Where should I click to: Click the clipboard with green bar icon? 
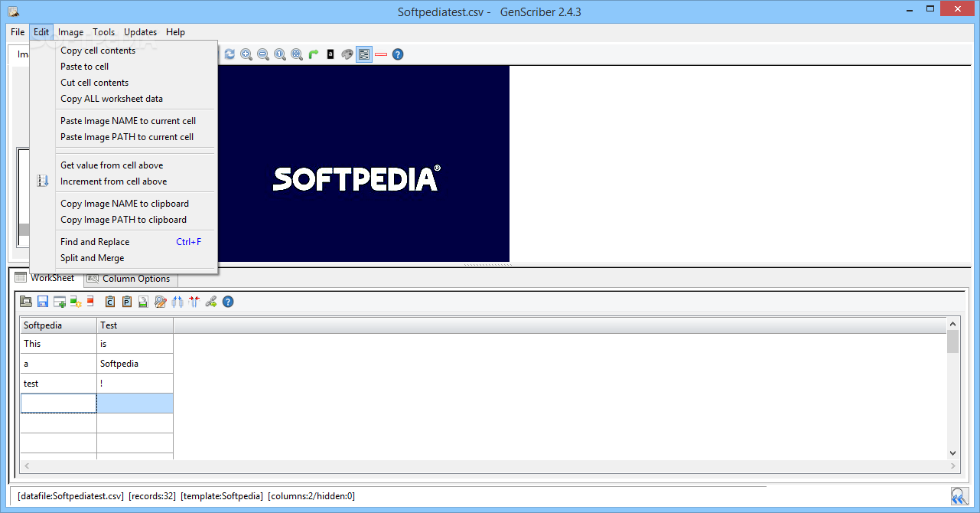[143, 302]
